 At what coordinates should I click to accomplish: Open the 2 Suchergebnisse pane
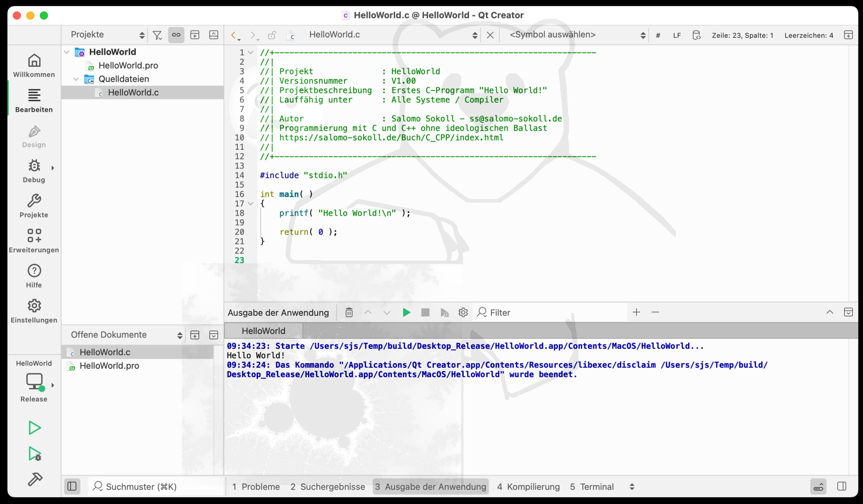(x=328, y=487)
